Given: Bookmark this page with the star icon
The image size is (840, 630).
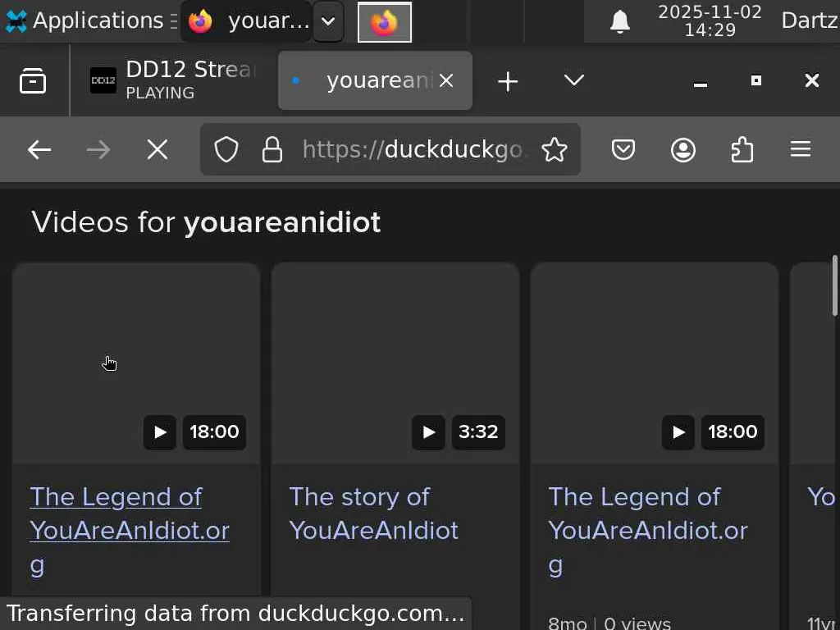Looking at the screenshot, I should tap(555, 149).
